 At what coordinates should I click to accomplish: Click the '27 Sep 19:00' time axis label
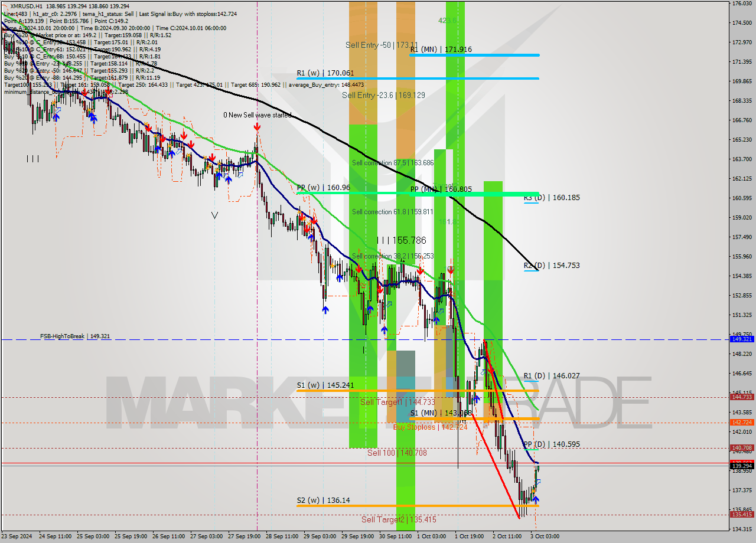pyautogui.click(x=245, y=537)
